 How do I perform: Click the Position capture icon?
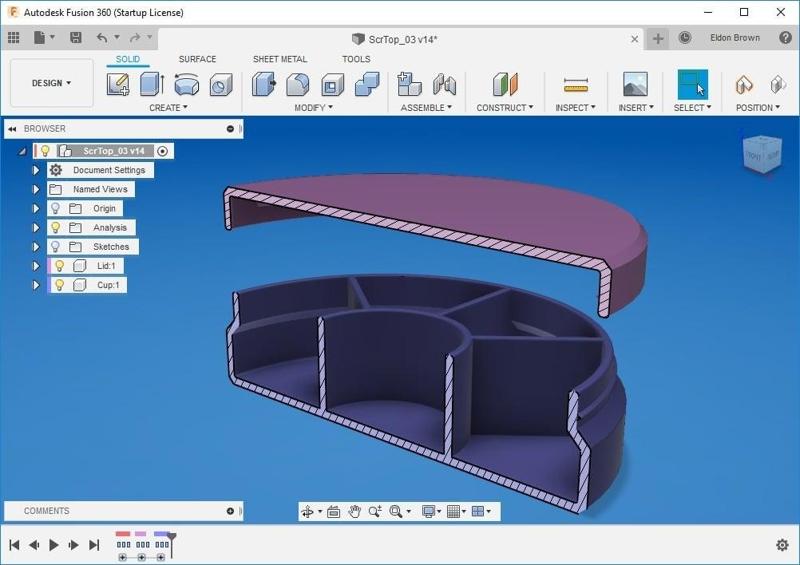744,84
